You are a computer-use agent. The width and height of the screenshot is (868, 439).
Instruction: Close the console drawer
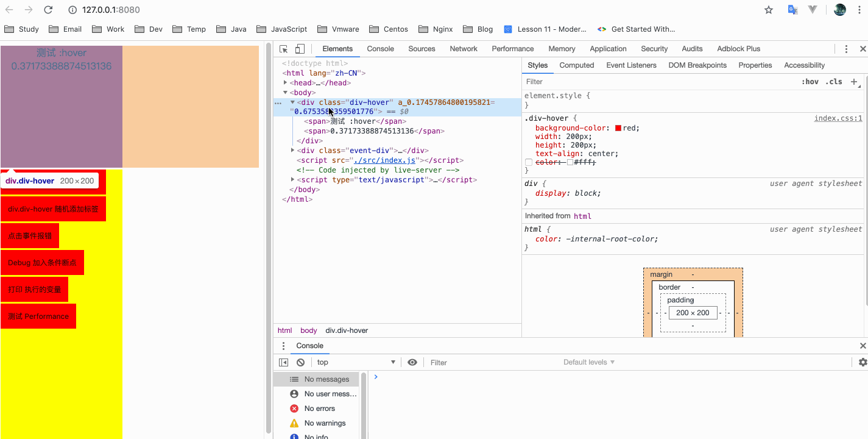[x=863, y=346]
